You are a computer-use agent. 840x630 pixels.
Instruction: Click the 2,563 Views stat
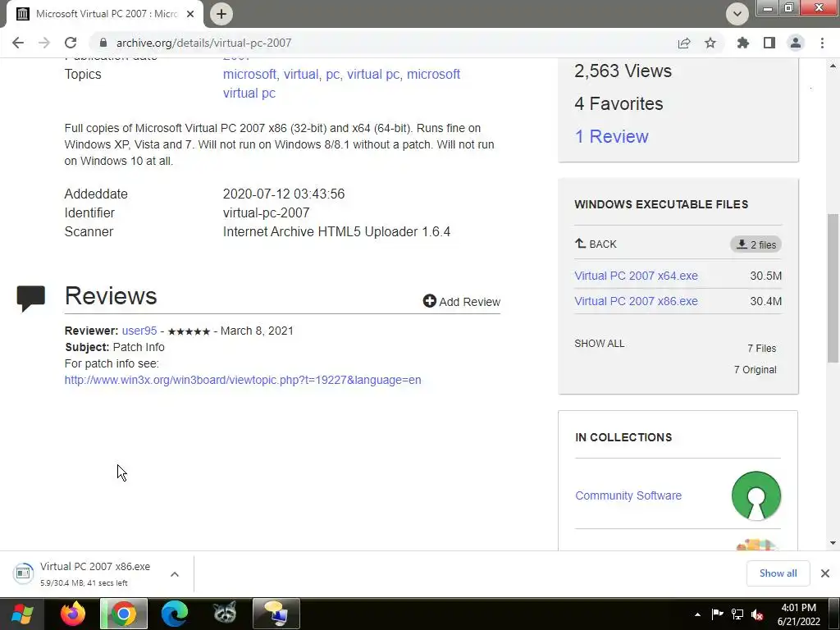point(623,71)
